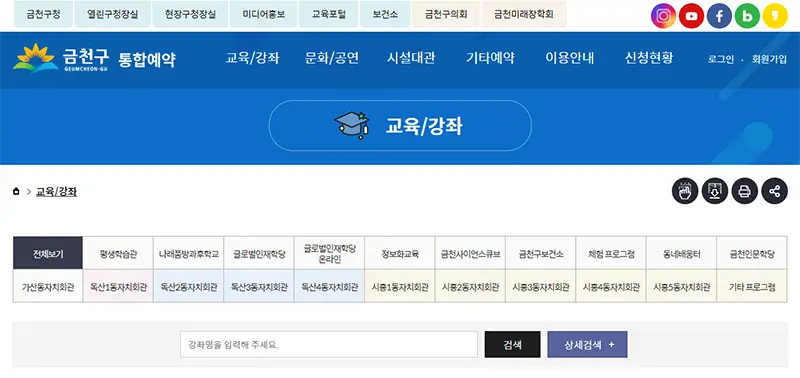Image resolution: width=800 pixels, height=378 pixels.
Task: Select the 동네배움터 category tab
Action: pyautogui.click(x=682, y=253)
